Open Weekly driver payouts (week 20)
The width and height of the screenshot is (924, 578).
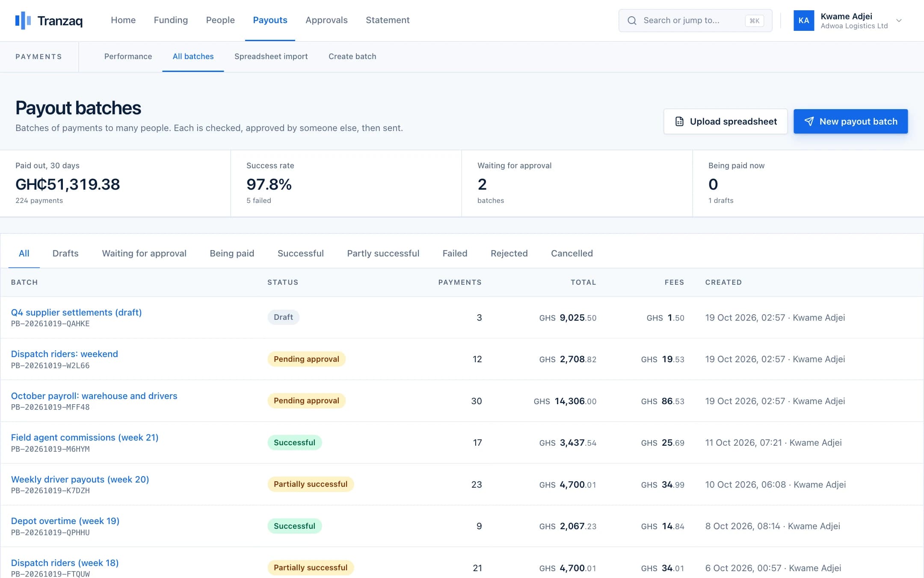click(80, 480)
